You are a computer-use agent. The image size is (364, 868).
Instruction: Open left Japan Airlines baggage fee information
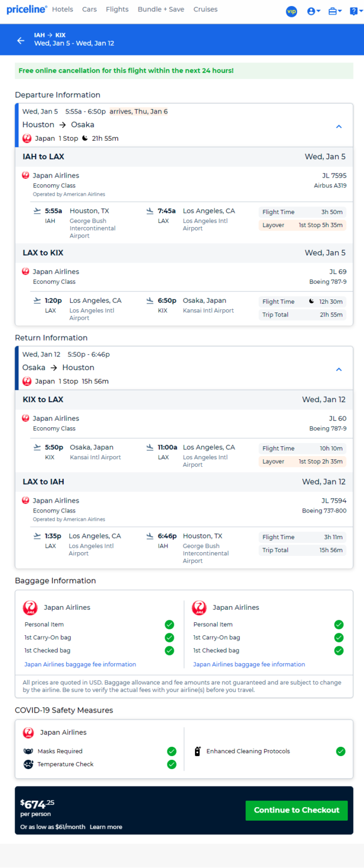(80, 664)
